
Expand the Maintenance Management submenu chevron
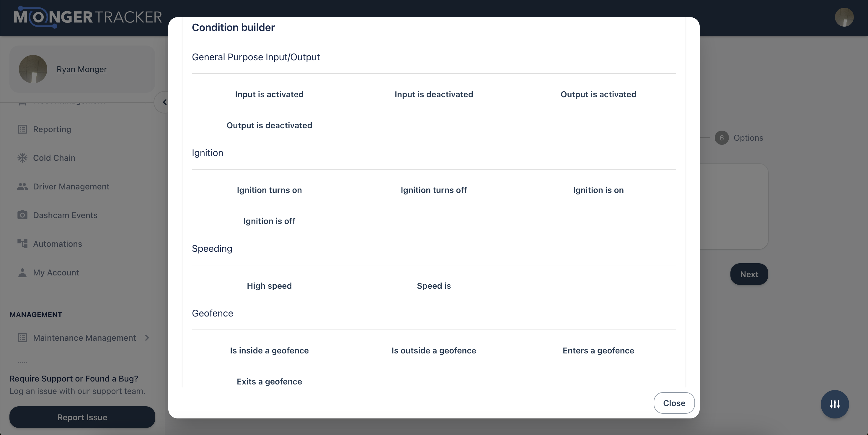pyautogui.click(x=147, y=337)
